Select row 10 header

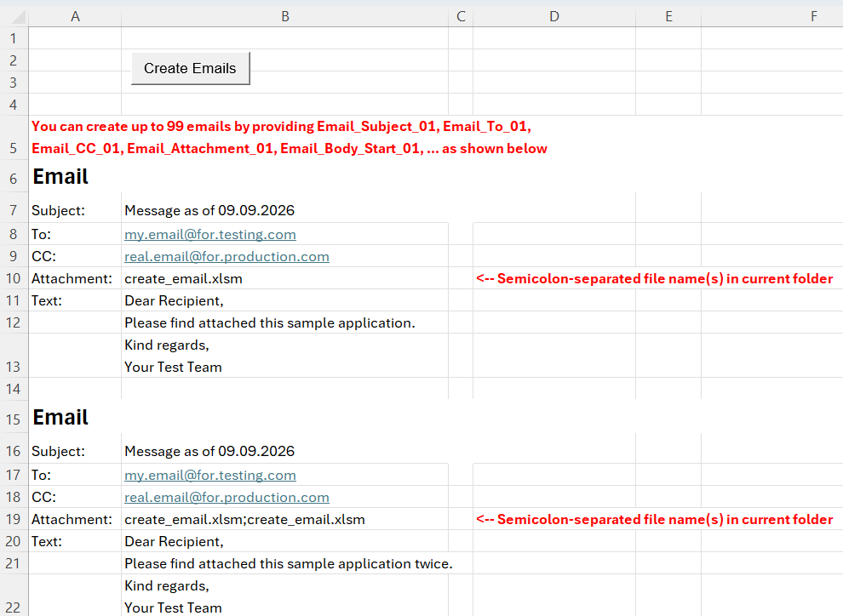tap(14, 279)
